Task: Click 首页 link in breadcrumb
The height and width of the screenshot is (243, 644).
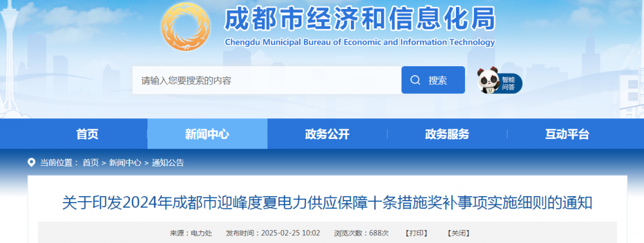Action: (90, 163)
